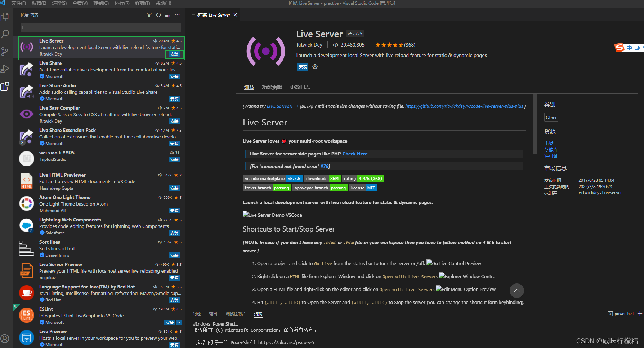The height and width of the screenshot is (348, 644).
Task: Select Lightning Web Components Salesforce icon
Action: pos(27,226)
